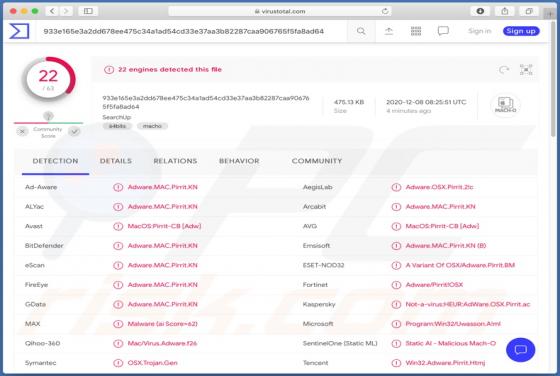
Task: Click 'OSX.Trojan.Gen' result
Action: (x=152, y=363)
